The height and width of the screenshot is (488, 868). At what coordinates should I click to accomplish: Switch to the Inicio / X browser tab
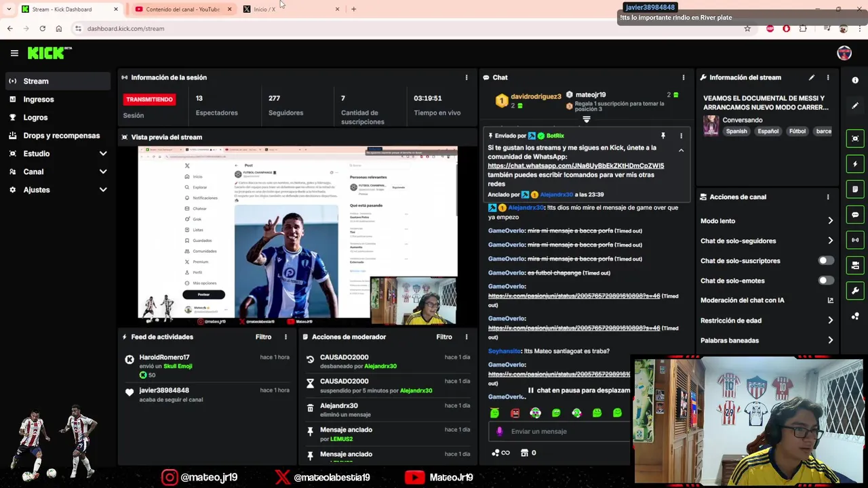[x=290, y=9]
